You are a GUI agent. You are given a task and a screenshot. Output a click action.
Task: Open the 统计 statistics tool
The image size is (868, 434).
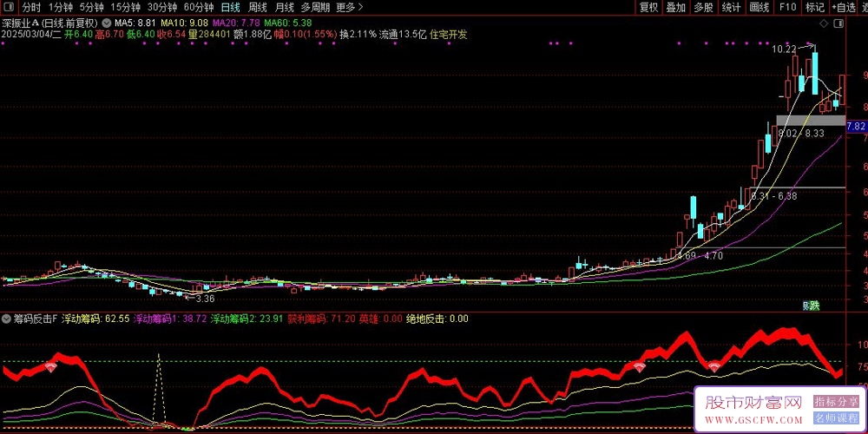pyautogui.click(x=731, y=7)
